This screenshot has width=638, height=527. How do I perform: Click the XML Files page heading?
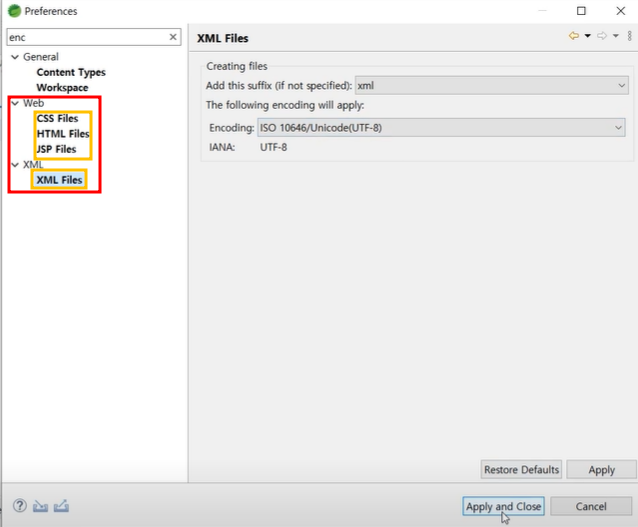(x=223, y=38)
